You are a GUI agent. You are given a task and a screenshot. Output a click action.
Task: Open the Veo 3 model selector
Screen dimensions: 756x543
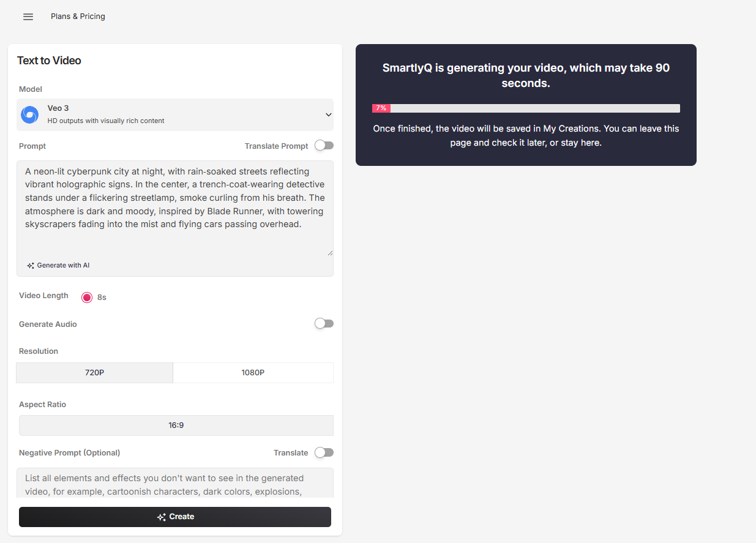(x=175, y=114)
